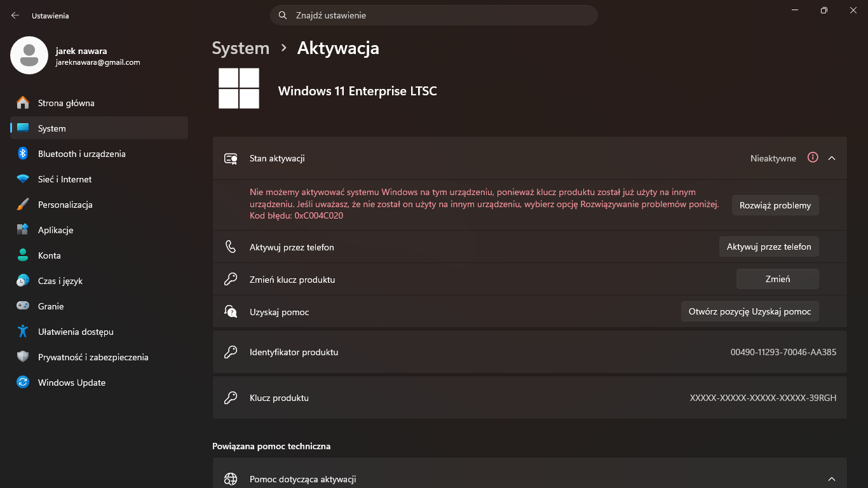Click the Ułatwienia dostępu accessibility icon
Screen dimensions: 868x488
tap(23, 332)
